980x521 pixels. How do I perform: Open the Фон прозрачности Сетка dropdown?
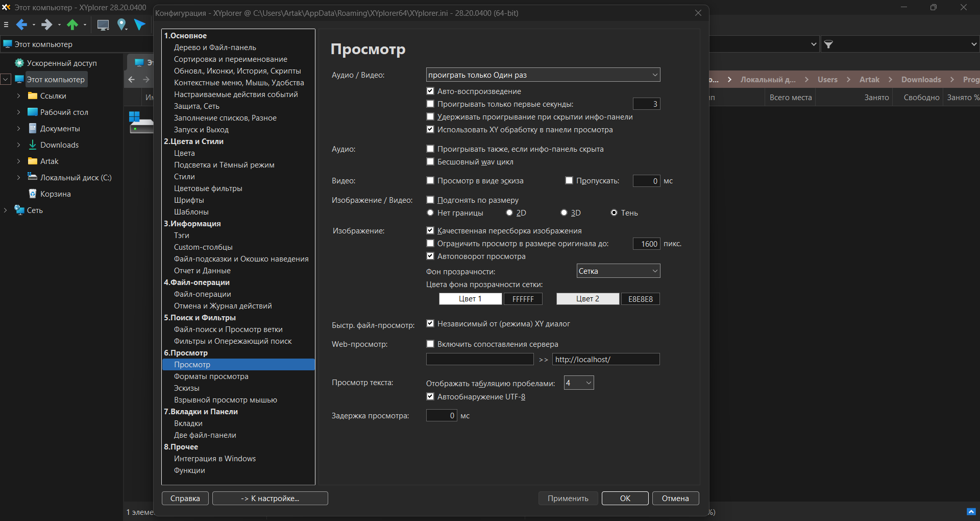[x=618, y=271]
